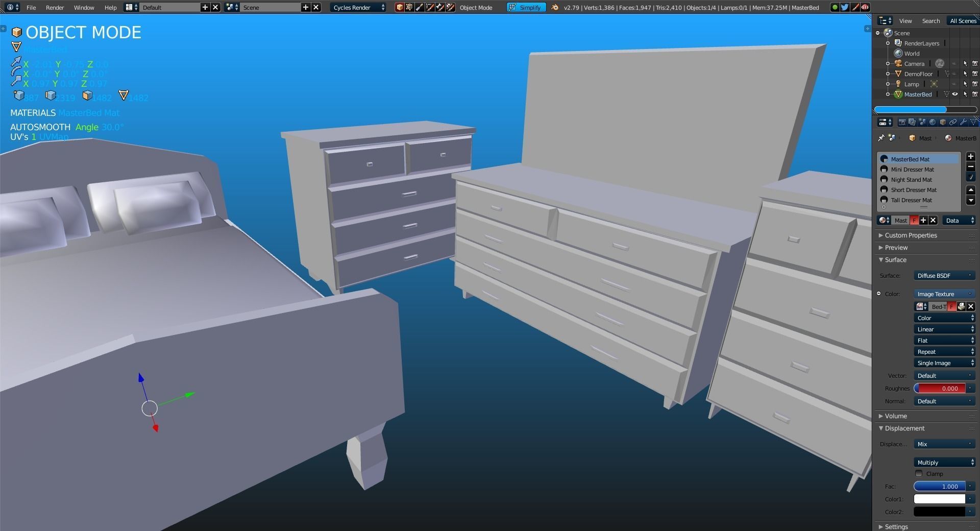The width and height of the screenshot is (980, 531).
Task: Toggle Camera viewport visibility
Action: point(955,63)
